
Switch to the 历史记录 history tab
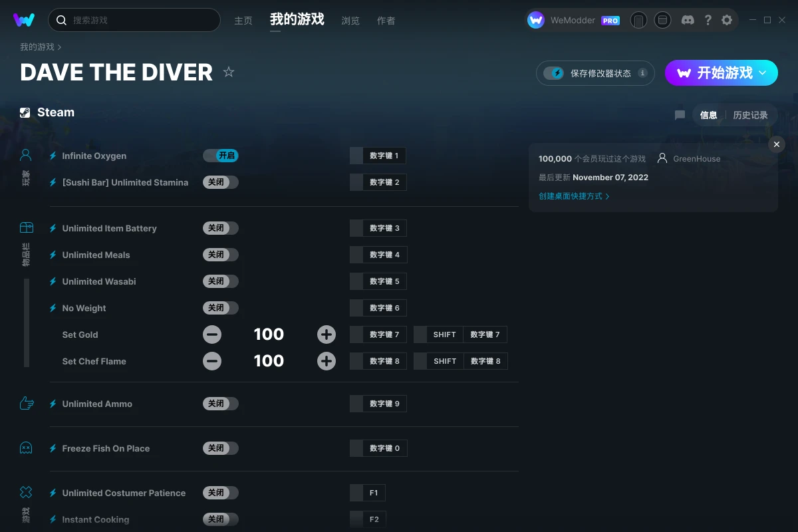750,115
